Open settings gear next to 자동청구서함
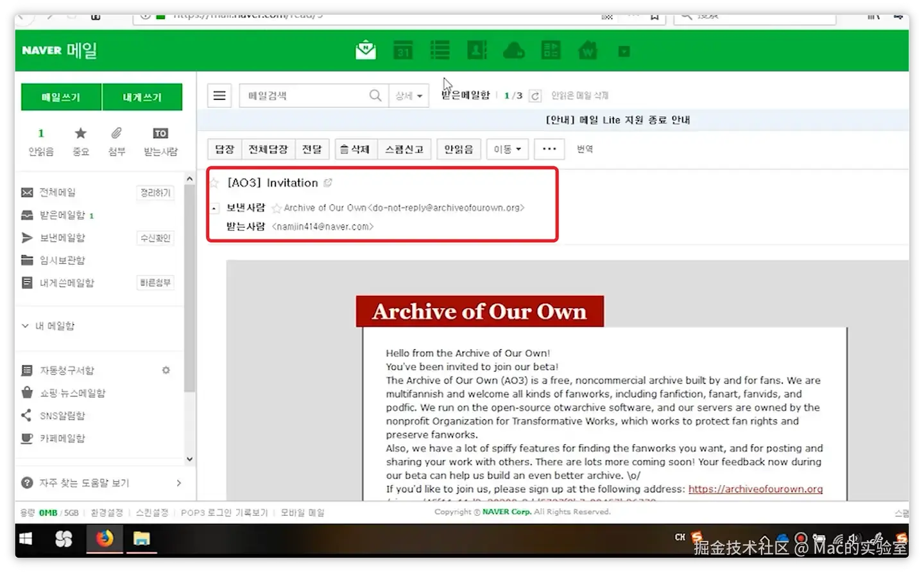924x573 pixels. [166, 370]
